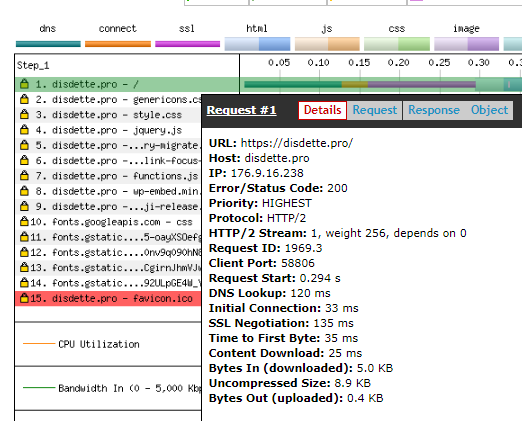Image resolution: width=522 pixels, height=421 pixels.
Task: Click lock icon next to genericons.css request
Action: pos(24,99)
